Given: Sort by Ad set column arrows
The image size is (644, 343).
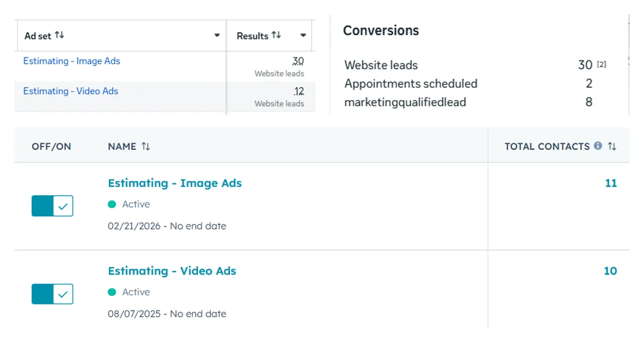Looking at the screenshot, I should pyautogui.click(x=59, y=35).
